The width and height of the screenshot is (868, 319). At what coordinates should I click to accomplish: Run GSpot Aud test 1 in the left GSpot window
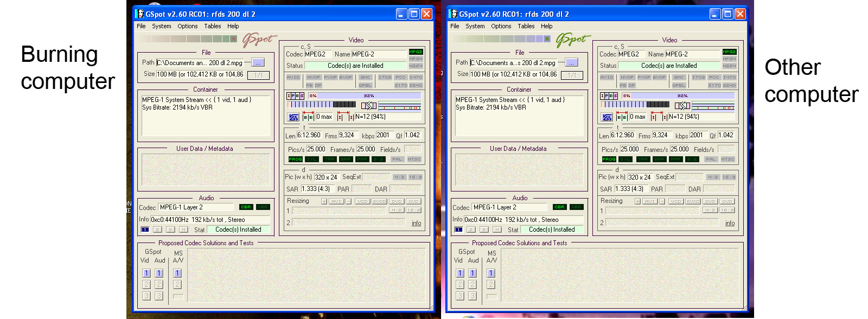coord(159,273)
